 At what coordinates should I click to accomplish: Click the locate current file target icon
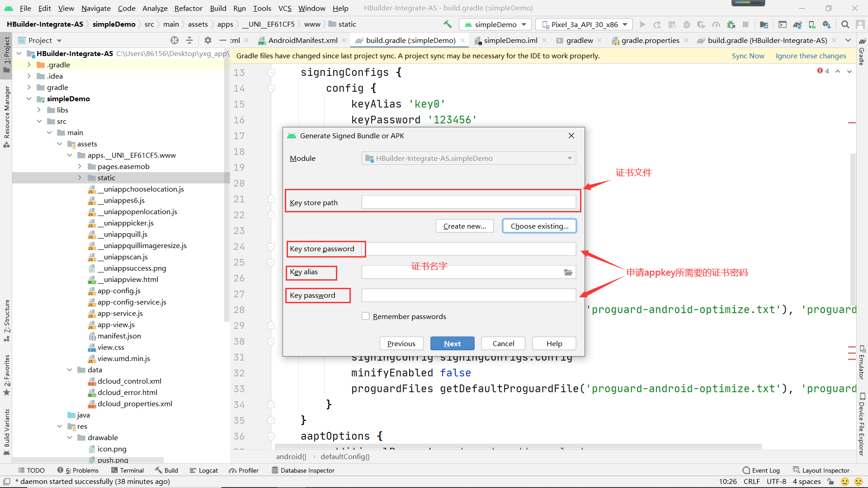point(175,40)
